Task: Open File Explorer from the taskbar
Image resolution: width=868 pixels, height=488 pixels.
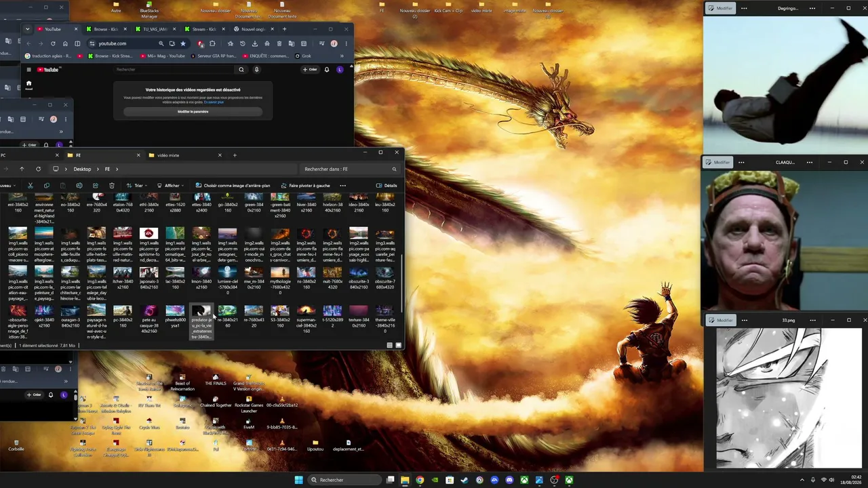Action: (x=405, y=480)
